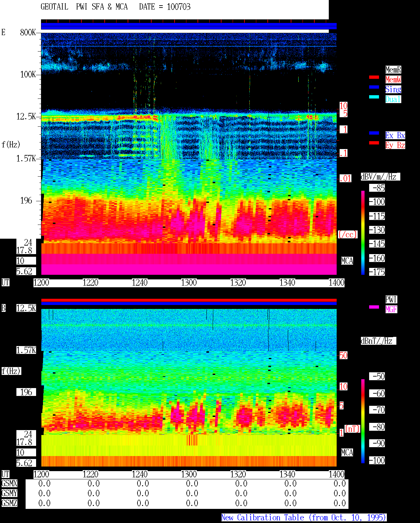Image resolution: width=420 pixels, height=523 pixels.
Task: Click the electric field color scale bar
Action: (363, 232)
